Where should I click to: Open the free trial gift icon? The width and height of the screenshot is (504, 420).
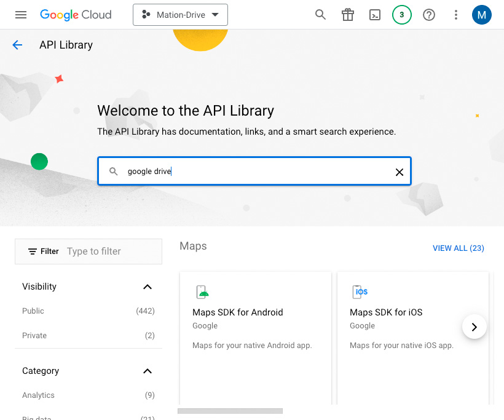(348, 15)
